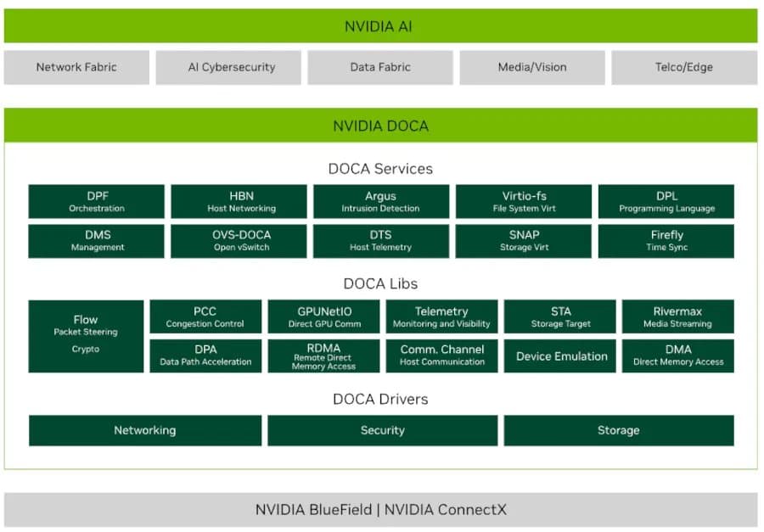This screenshot has width=764, height=532.
Task: Click the SNAP Storage Virt tile
Action: (524, 240)
